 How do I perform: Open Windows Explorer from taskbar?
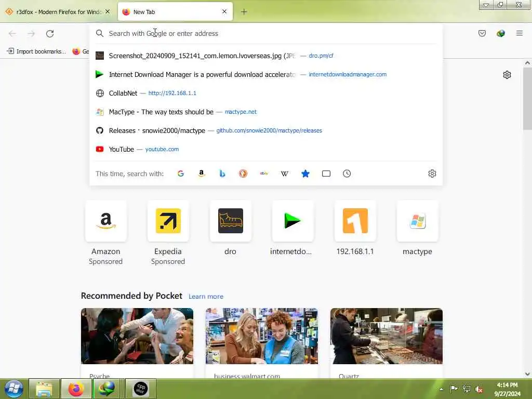point(44,389)
